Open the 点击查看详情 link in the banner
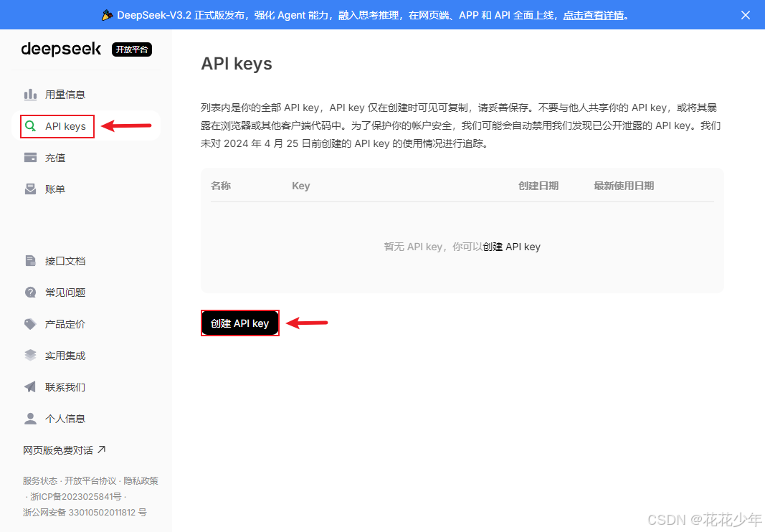 pos(594,15)
